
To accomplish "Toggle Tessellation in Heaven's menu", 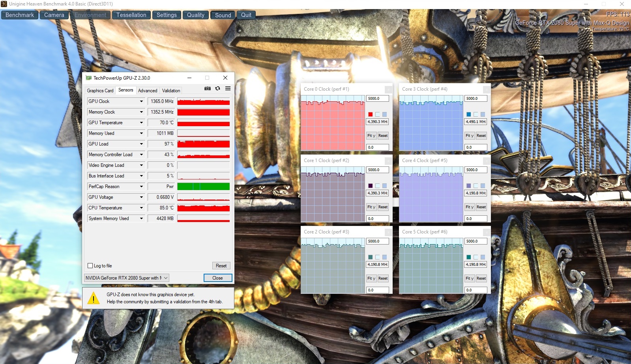I will 131,15.
